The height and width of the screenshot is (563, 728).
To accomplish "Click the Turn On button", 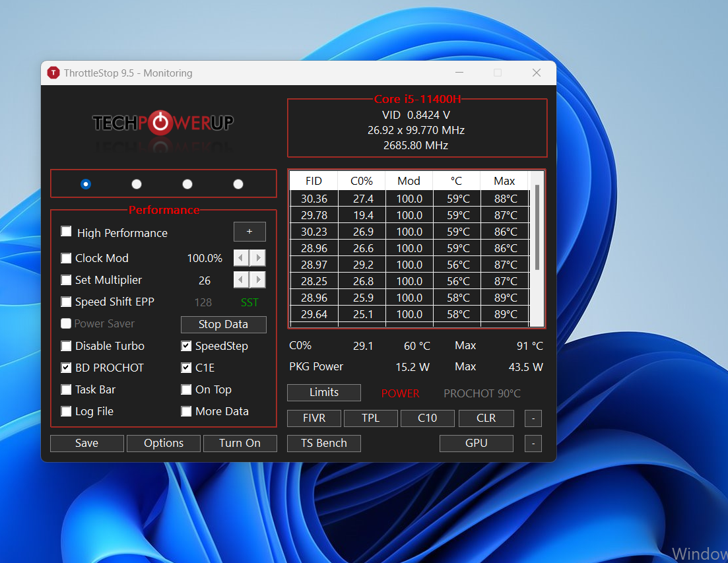I will click(240, 444).
